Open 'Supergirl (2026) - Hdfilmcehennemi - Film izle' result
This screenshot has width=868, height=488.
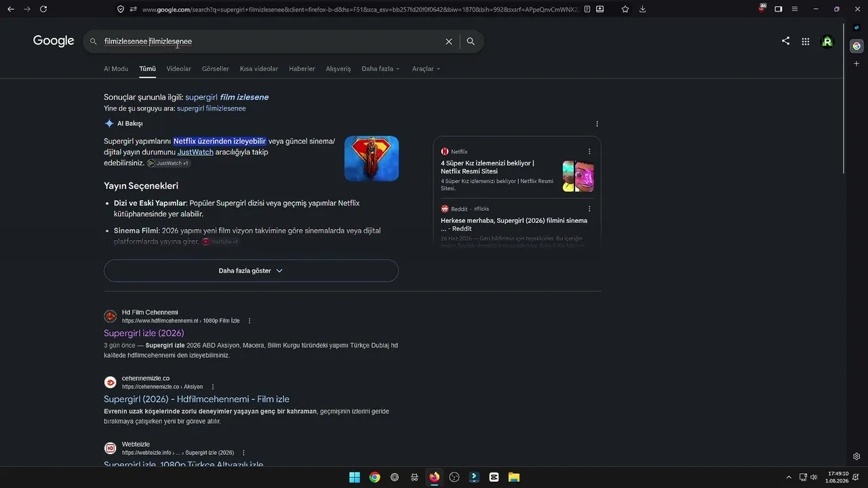coord(197,399)
